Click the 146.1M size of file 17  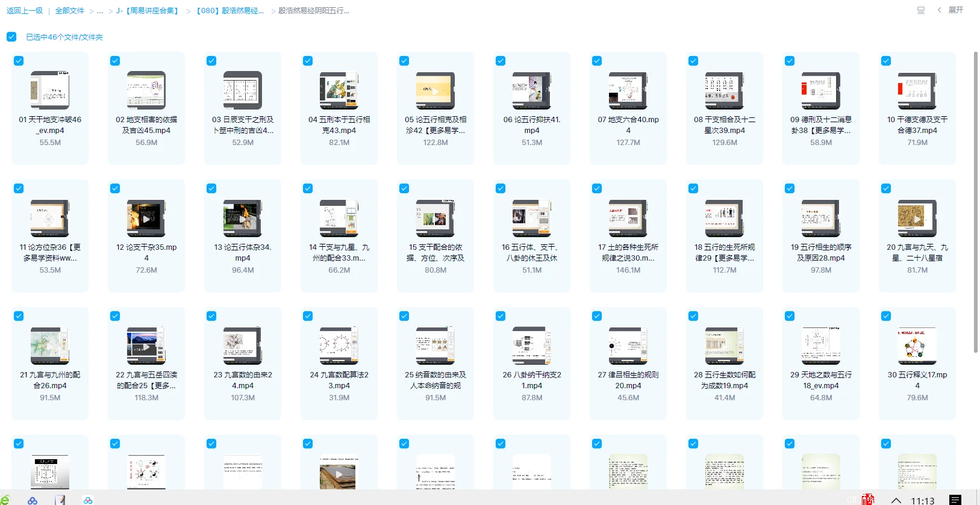(x=628, y=270)
